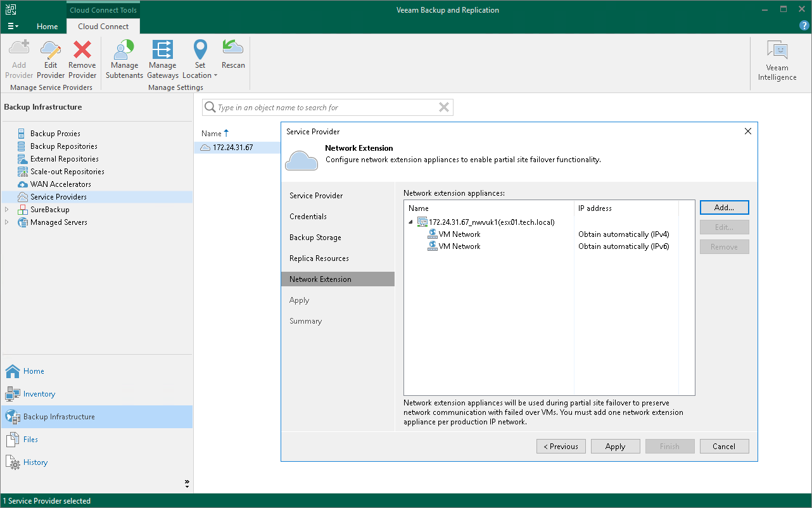
Task: Click the Apply button in the wizard
Action: point(616,447)
